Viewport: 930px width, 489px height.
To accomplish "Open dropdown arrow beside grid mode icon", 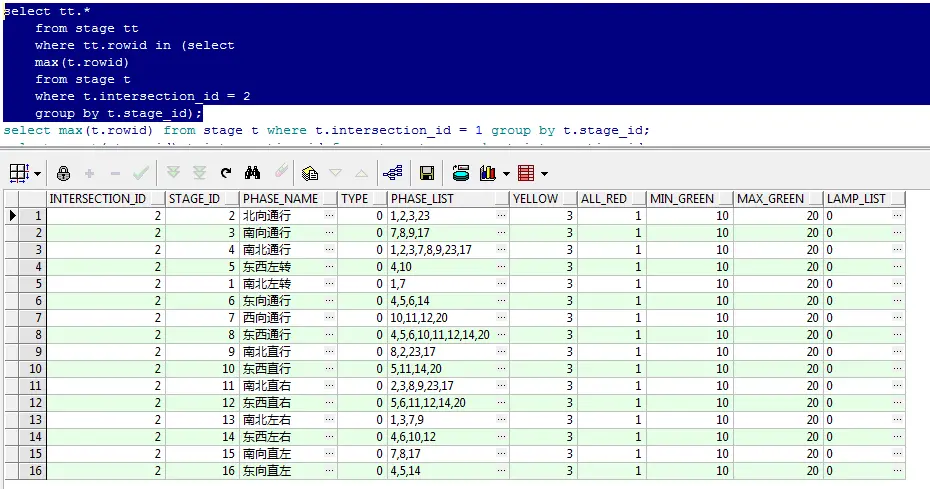I will [x=37, y=174].
